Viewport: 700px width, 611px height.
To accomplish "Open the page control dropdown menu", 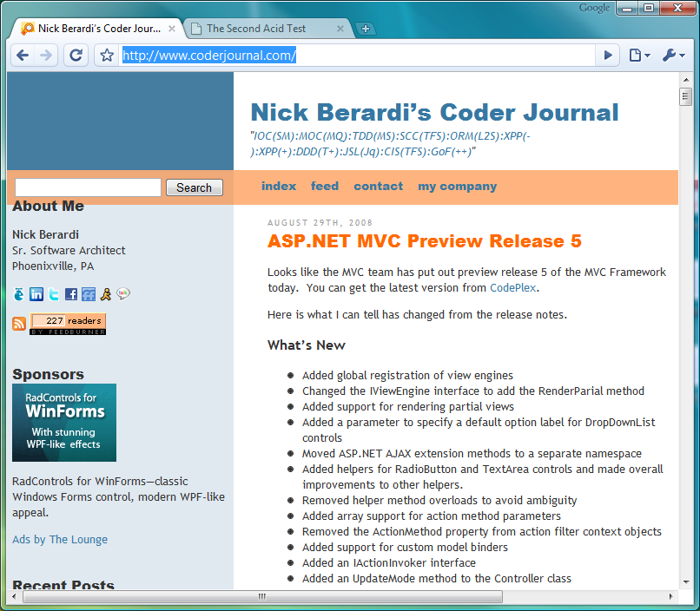I will pos(639,56).
